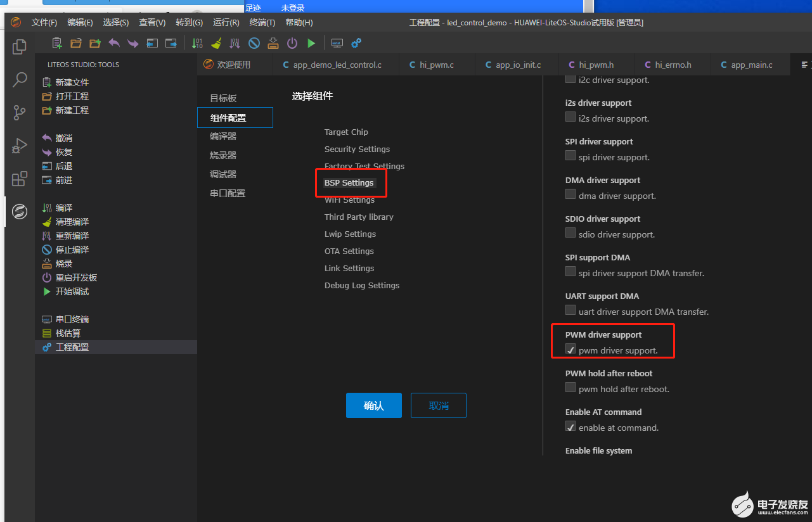Click the restart board power toolbar icon

tap(292, 43)
